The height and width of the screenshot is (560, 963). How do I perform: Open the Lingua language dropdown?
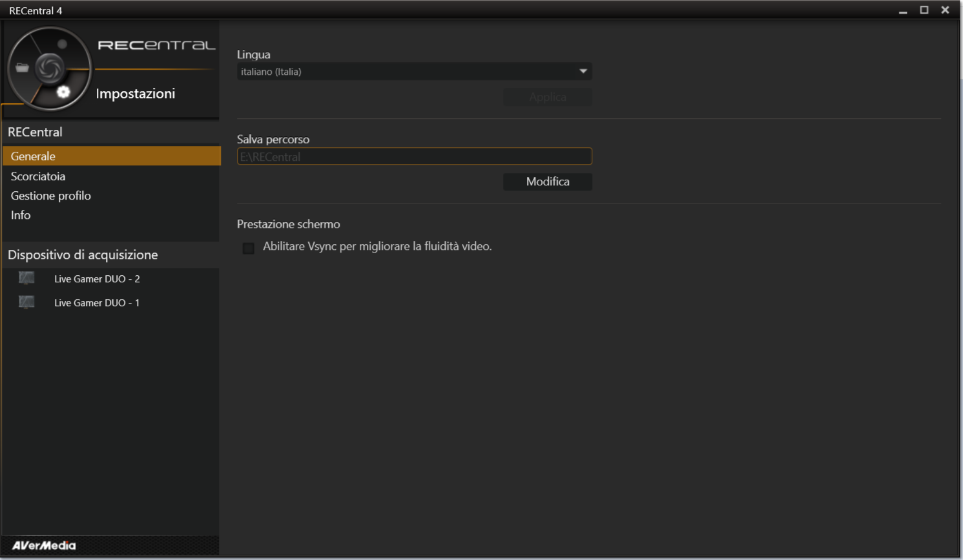pos(415,71)
